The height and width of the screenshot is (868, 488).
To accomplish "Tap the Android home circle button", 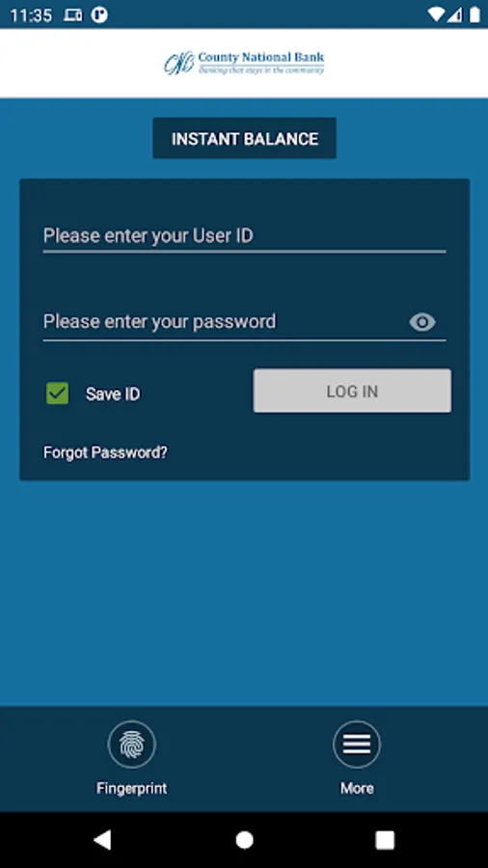I will coord(244,840).
